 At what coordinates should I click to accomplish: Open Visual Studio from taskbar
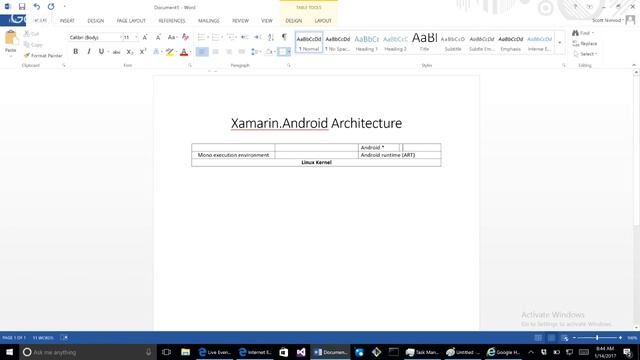(301, 352)
